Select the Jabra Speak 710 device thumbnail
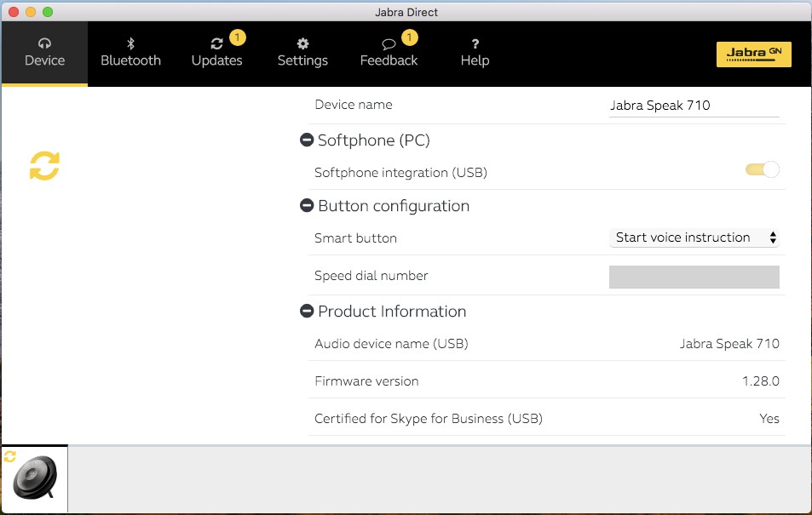The height and width of the screenshot is (515, 812). pos(35,478)
